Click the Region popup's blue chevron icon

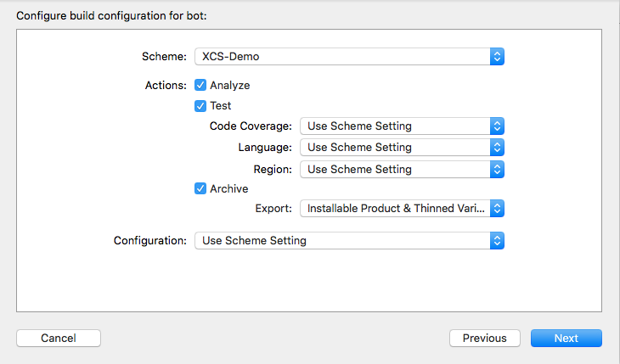click(498, 169)
